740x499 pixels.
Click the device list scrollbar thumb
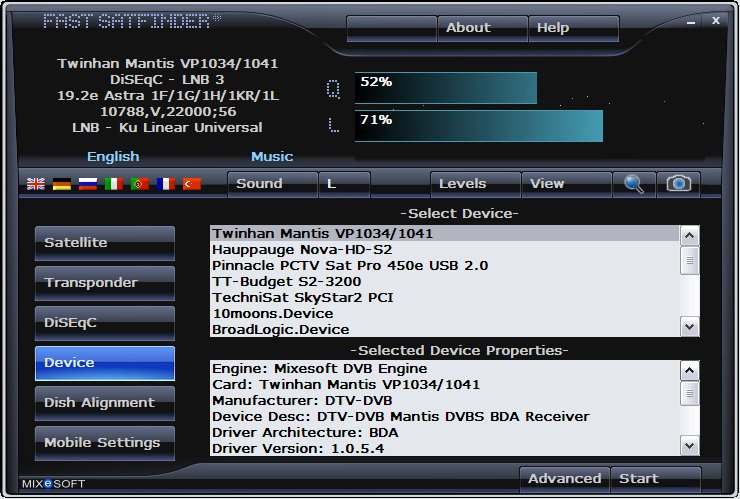pyautogui.click(x=690, y=260)
